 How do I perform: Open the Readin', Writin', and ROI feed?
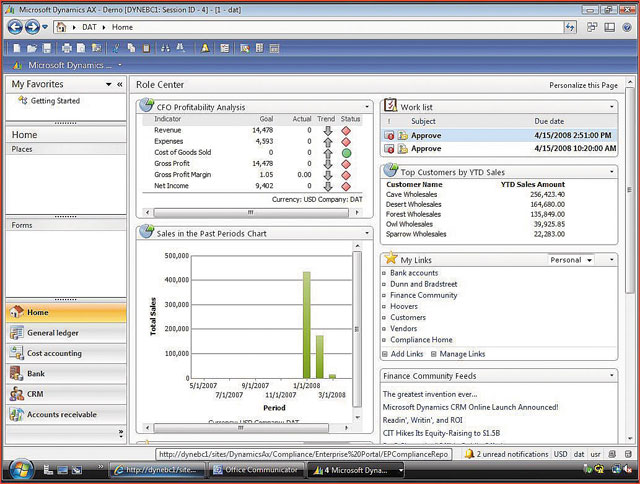[422, 420]
